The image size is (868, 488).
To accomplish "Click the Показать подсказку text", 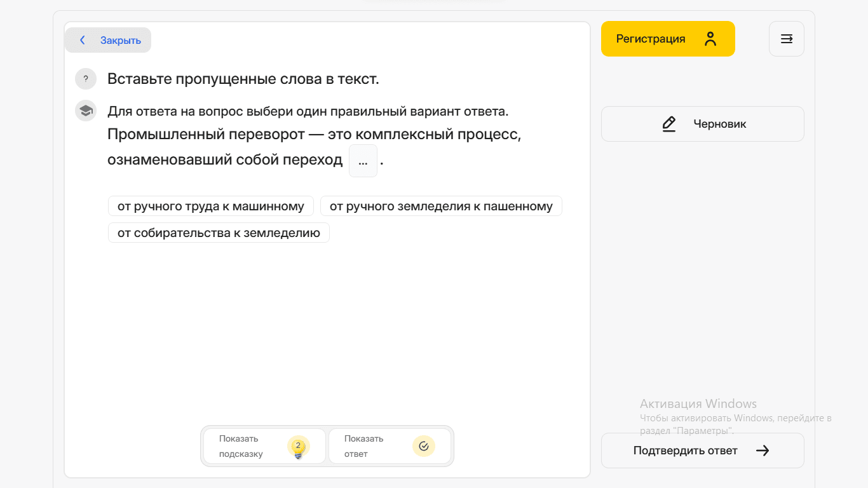I will pos(241,446).
